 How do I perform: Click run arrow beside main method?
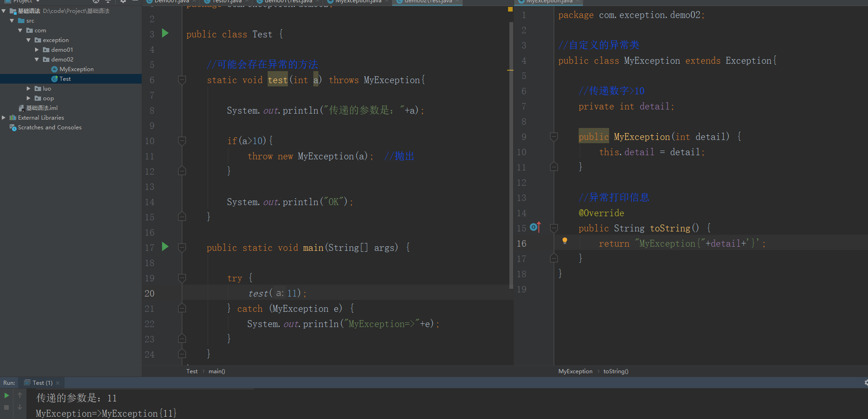coord(165,247)
